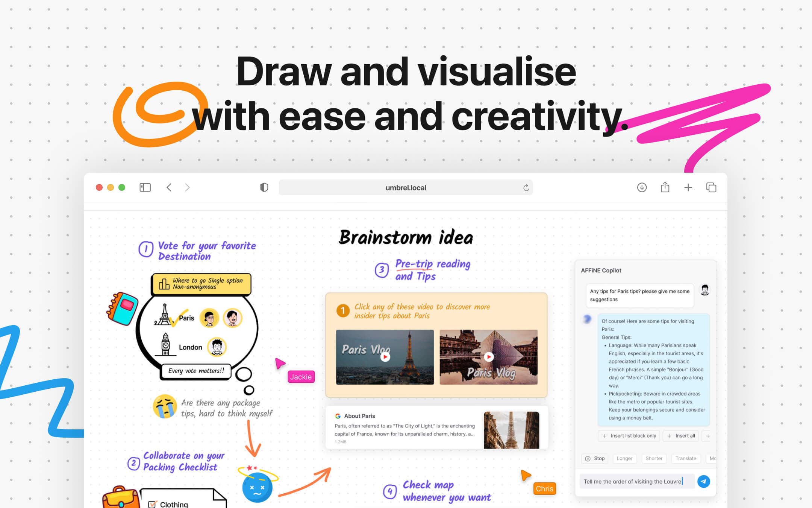This screenshot has width=812, height=508.
Task: Click the add new tab plus icon
Action: (688, 187)
